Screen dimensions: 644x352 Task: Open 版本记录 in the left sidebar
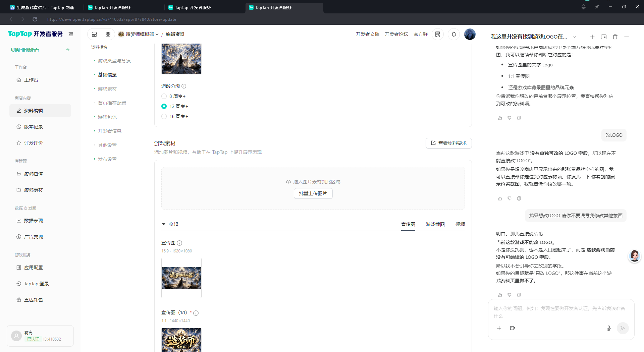coord(40,127)
